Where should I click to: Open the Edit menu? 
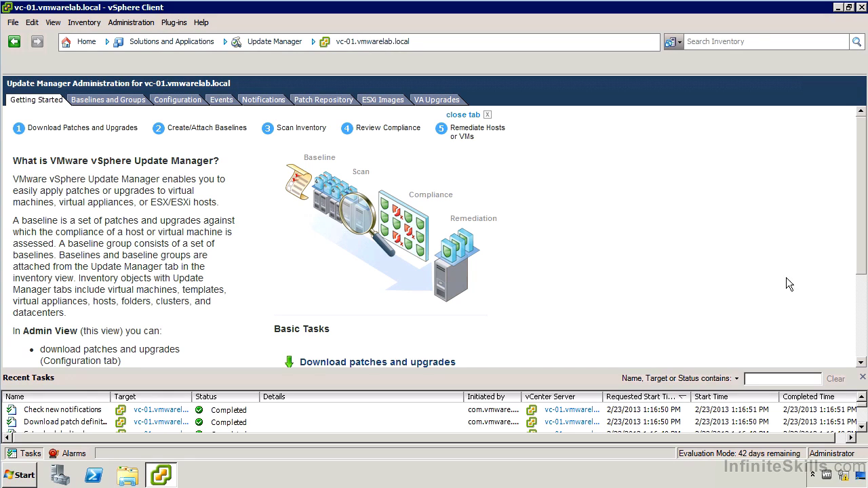click(x=32, y=22)
